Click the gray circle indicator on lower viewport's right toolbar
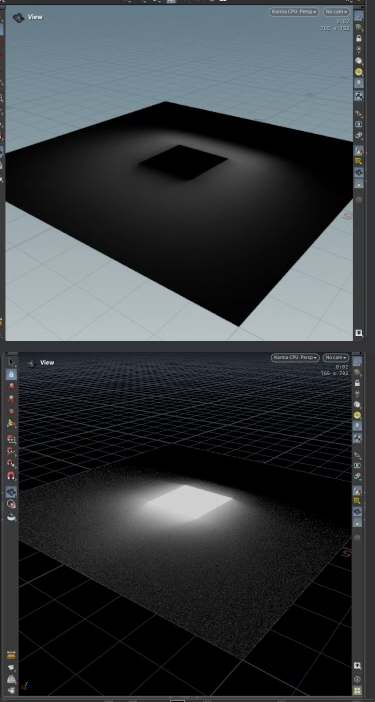Screen dimensions: 375x702 click(357, 538)
